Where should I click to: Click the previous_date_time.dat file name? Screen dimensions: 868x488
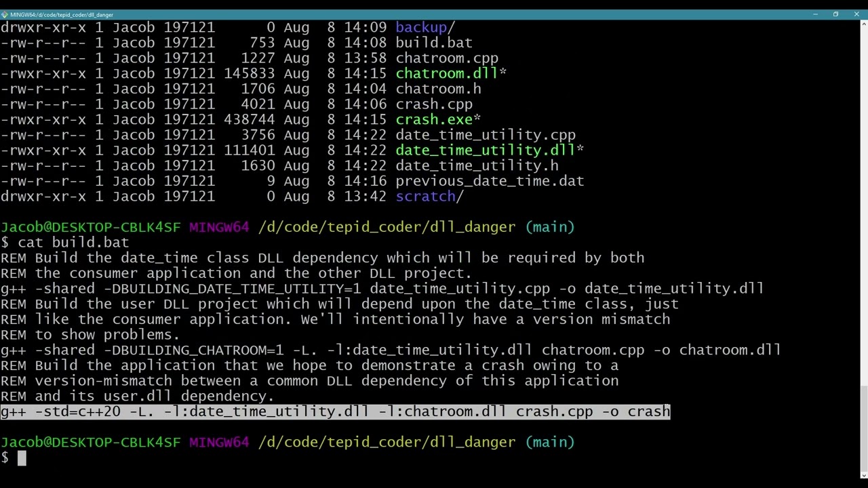click(x=490, y=181)
